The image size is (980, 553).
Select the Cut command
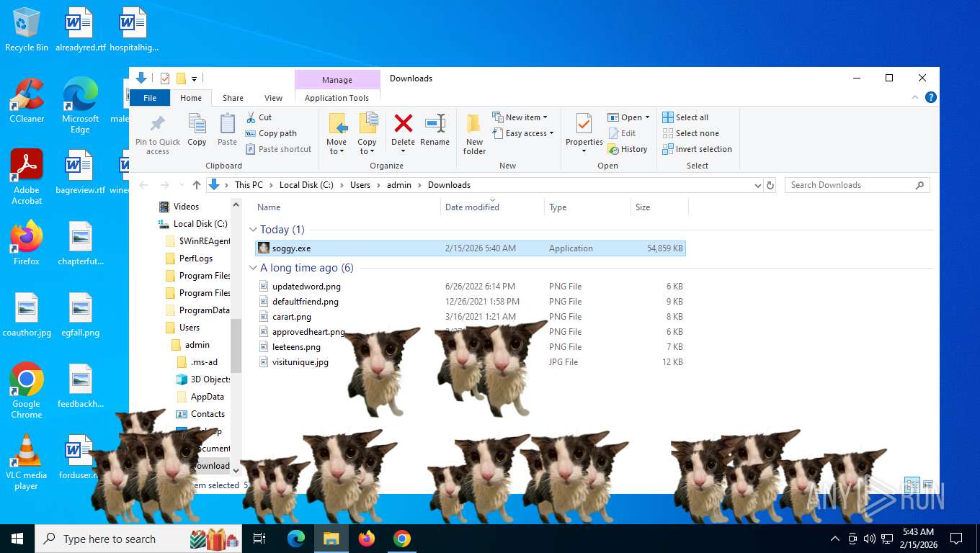point(259,117)
